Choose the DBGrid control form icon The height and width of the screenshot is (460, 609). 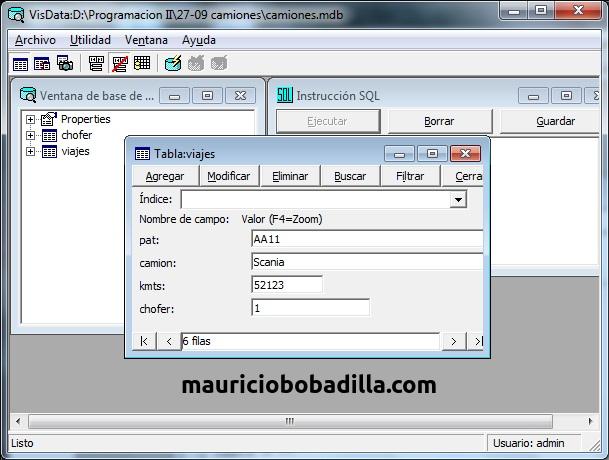[x=142, y=63]
